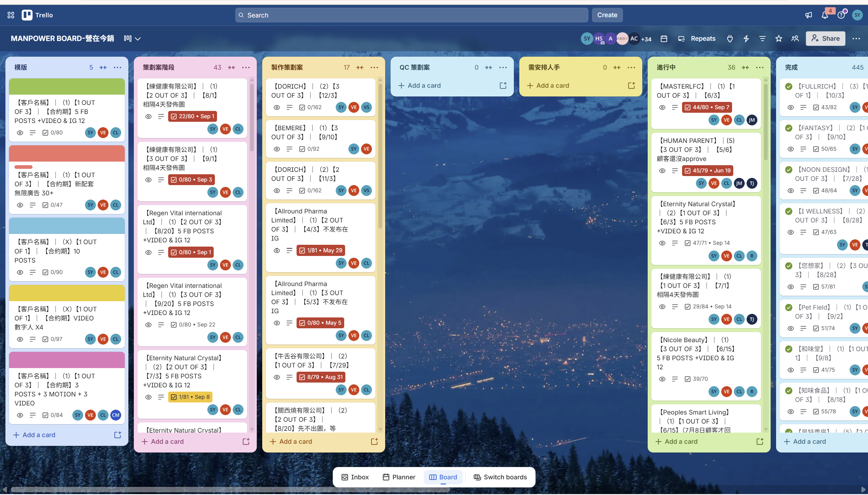The image size is (868, 495).
Task: Collapse the 需安排人手 list
Action: 617,67
